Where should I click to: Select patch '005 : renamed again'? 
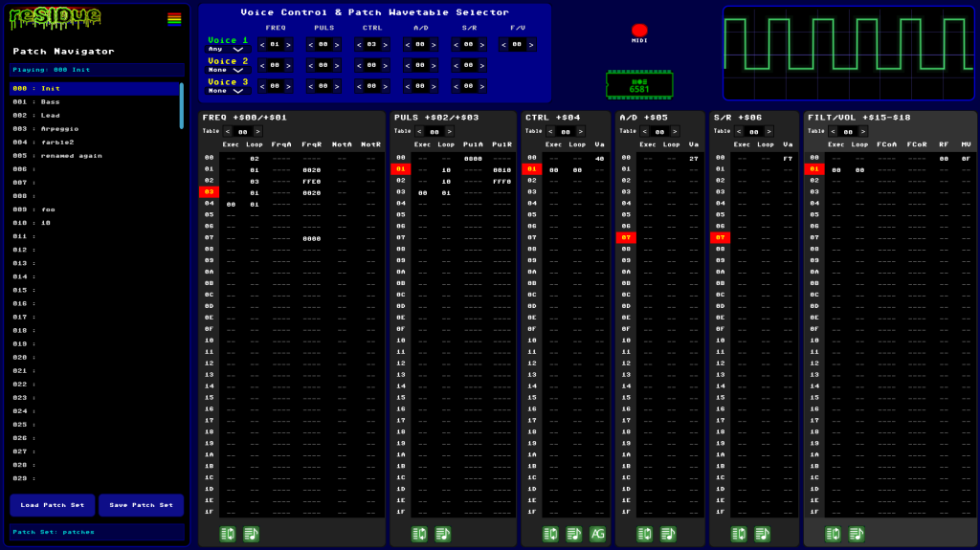pyautogui.click(x=95, y=156)
